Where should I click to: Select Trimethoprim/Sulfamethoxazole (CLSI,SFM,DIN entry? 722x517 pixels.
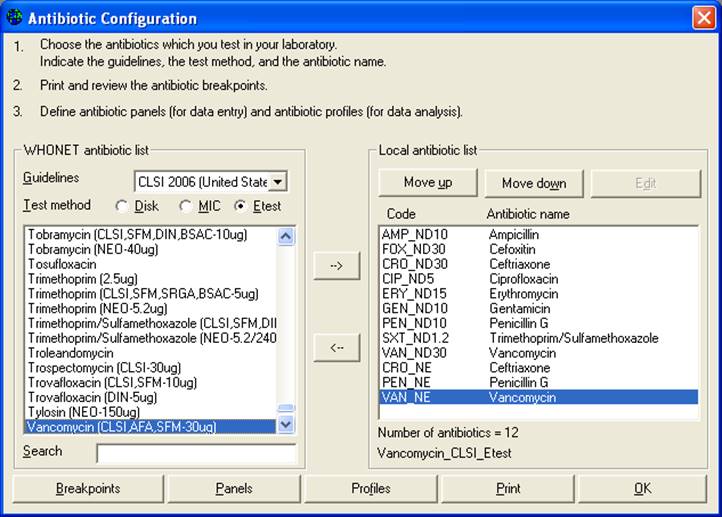point(151,323)
